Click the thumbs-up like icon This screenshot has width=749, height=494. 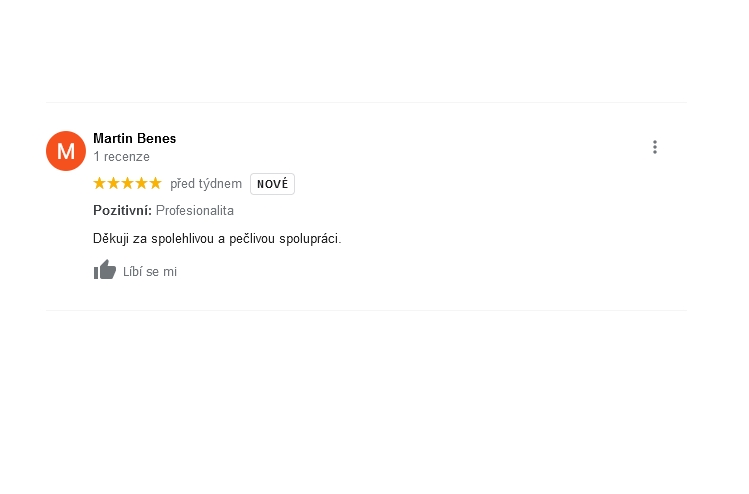point(105,270)
